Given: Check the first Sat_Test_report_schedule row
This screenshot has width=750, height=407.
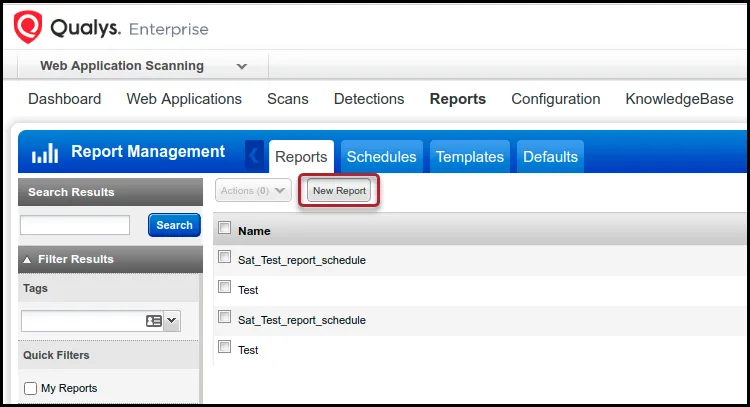Looking at the screenshot, I should 224,257.
